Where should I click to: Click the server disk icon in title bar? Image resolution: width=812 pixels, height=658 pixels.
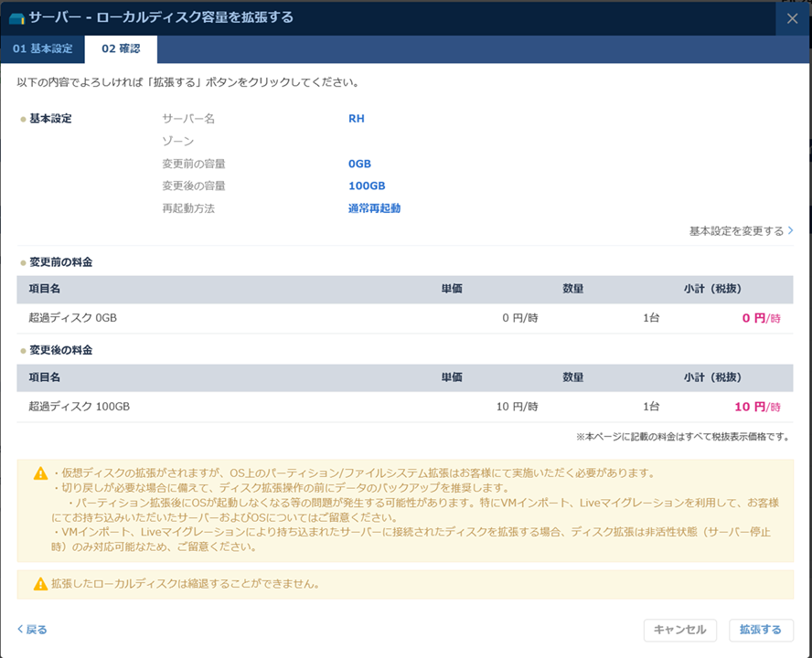point(17,18)
